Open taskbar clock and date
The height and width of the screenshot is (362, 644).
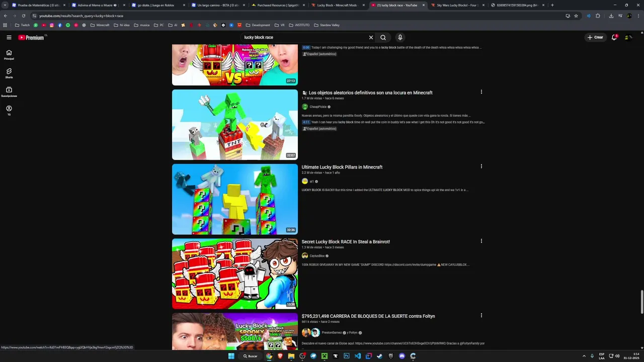632,356
